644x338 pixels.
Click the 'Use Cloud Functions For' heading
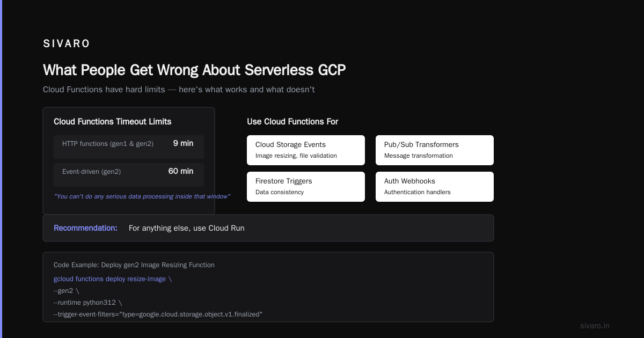coord(292,122)
